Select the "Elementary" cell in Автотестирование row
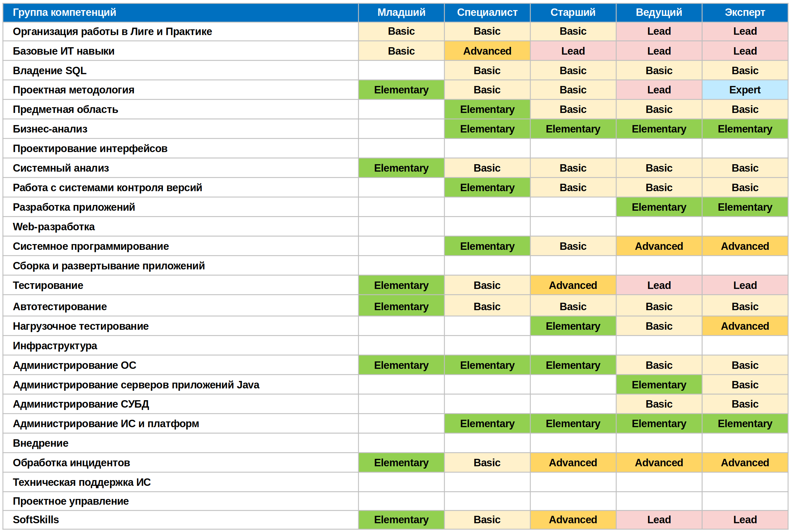Viewport: 791px width, 532px height. [x=401, y=306]
